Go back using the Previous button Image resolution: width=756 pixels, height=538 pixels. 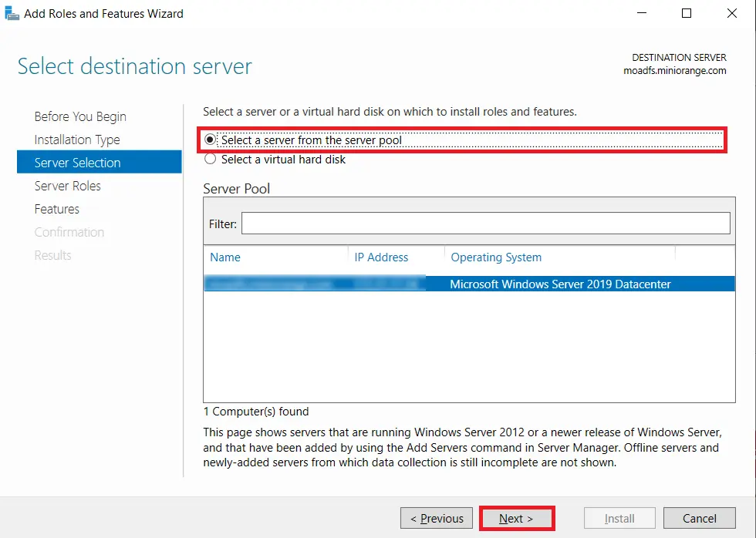point(436,517)
